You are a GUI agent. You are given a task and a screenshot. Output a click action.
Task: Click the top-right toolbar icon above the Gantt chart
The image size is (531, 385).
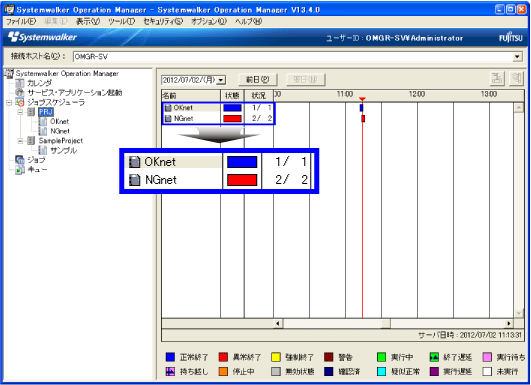point(516,79)
